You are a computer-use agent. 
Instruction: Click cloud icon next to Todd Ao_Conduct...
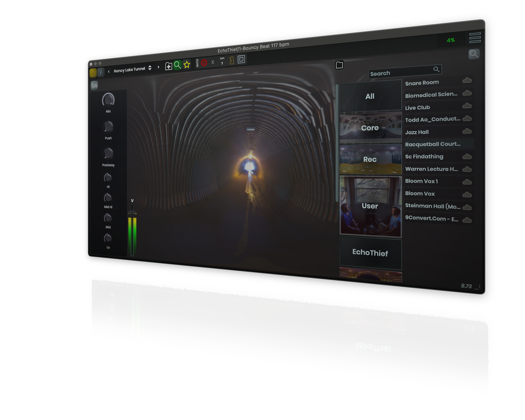[x=467, y=118]
